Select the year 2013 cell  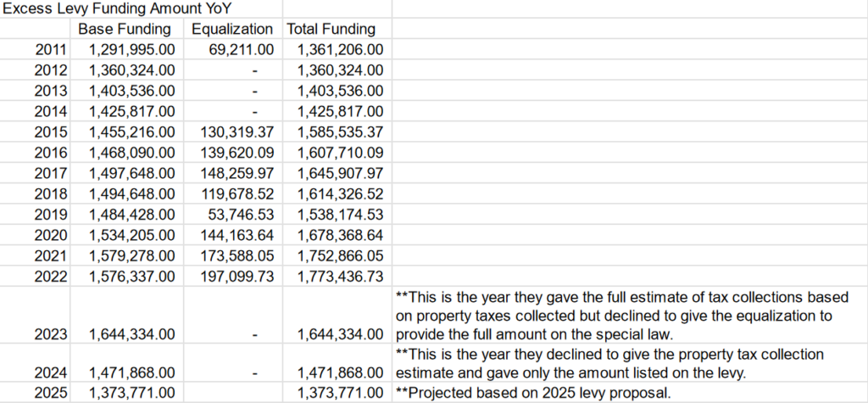click(x=52, y=91)
